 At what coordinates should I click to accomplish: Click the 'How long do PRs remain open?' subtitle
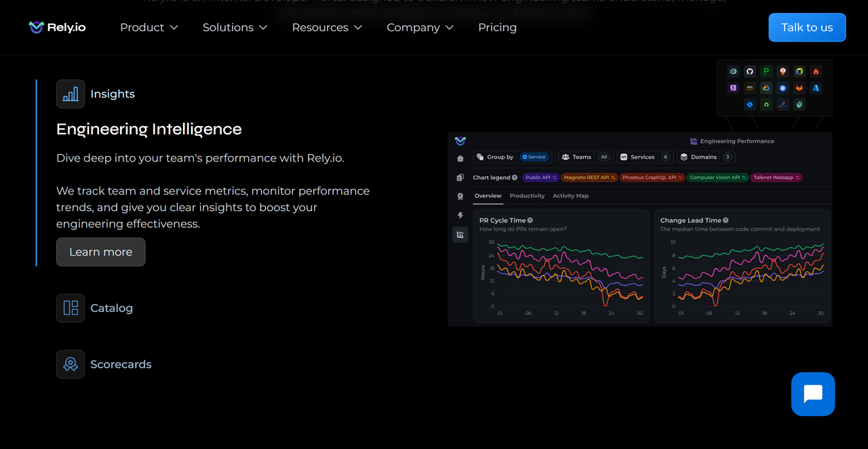coord(523,229)
